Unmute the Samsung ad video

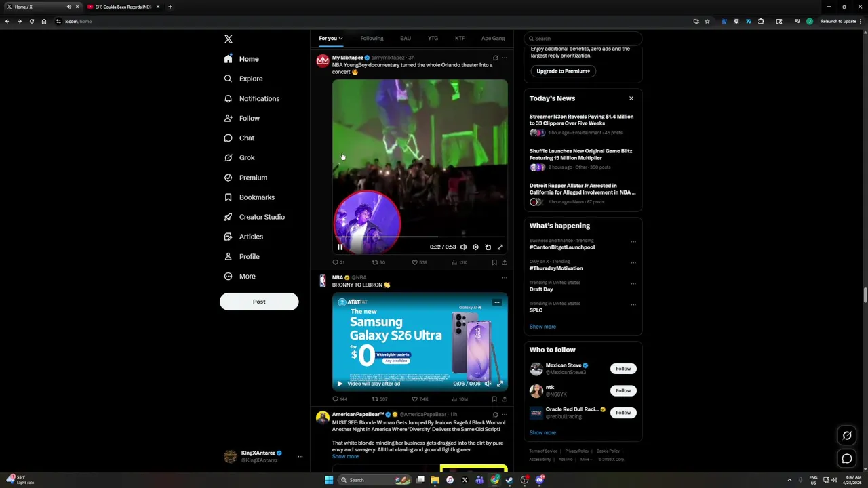tap(488, 384)
